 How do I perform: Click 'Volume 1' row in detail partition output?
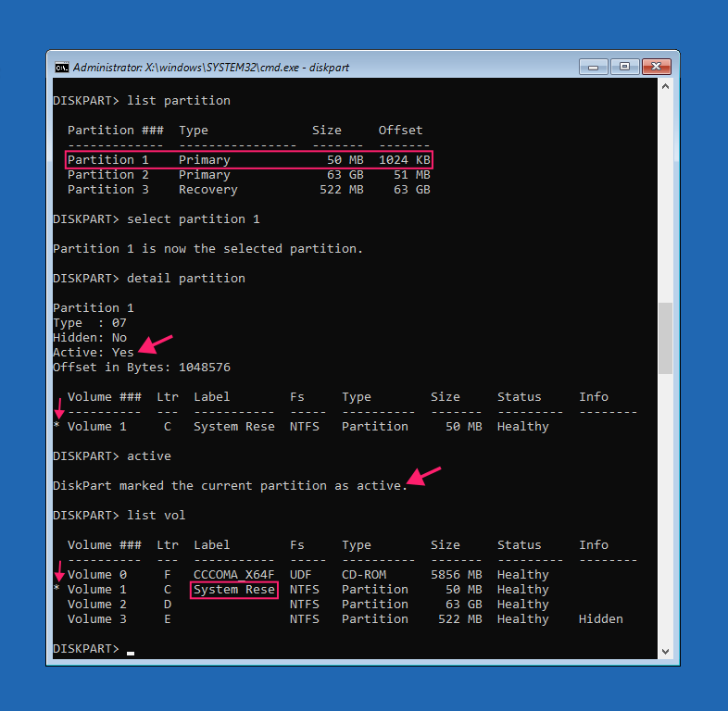point(301,427)
